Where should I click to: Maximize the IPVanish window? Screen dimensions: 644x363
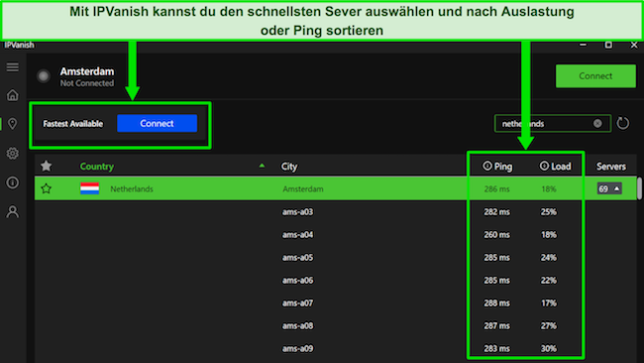pyautogui.click(x=608, y=45)
